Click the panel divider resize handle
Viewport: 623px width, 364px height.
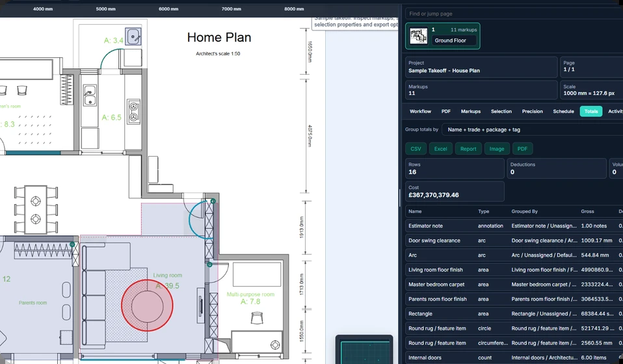(400, 198)
